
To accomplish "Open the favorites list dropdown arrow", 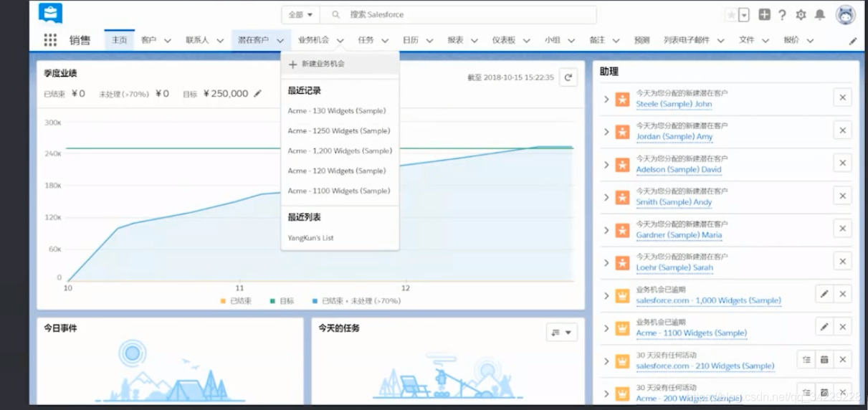I will point(744,14).
